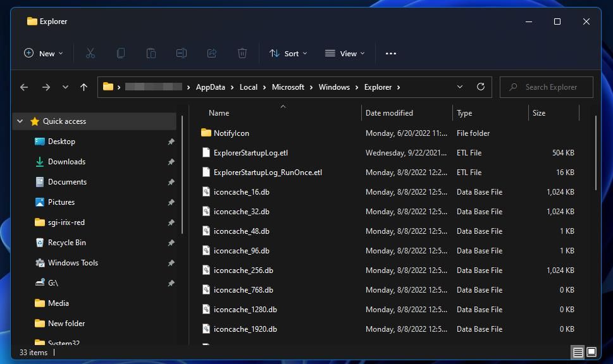Sort by Name column header
The image size is (613, 364).
tap(219, 113)
